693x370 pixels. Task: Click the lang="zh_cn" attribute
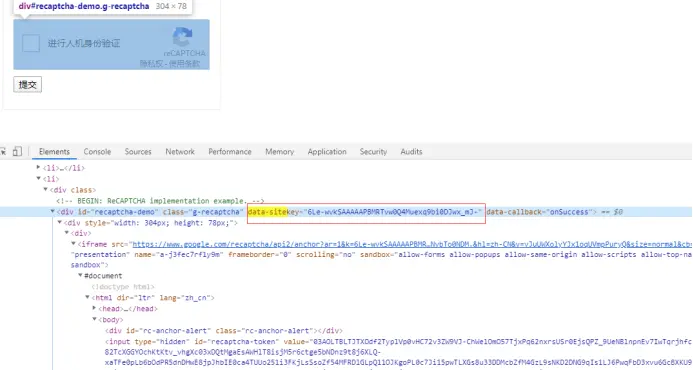(185, 298)
